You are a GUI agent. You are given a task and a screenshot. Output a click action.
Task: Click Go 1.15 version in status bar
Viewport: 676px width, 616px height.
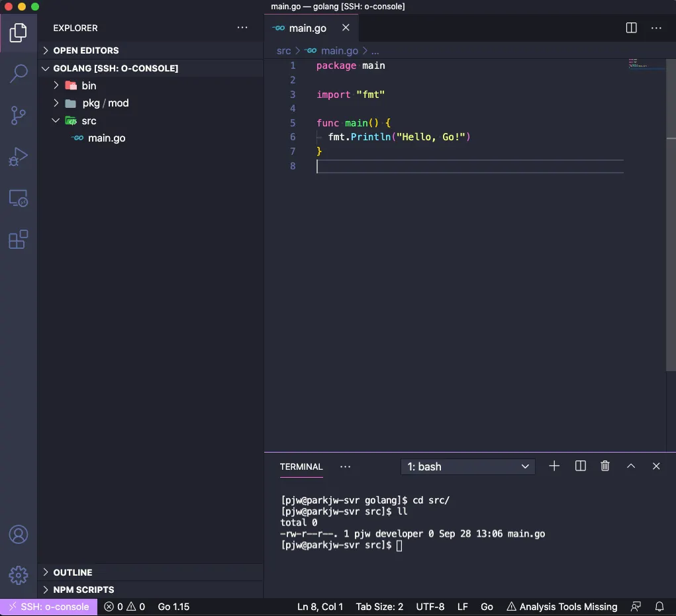coord(173,607)
